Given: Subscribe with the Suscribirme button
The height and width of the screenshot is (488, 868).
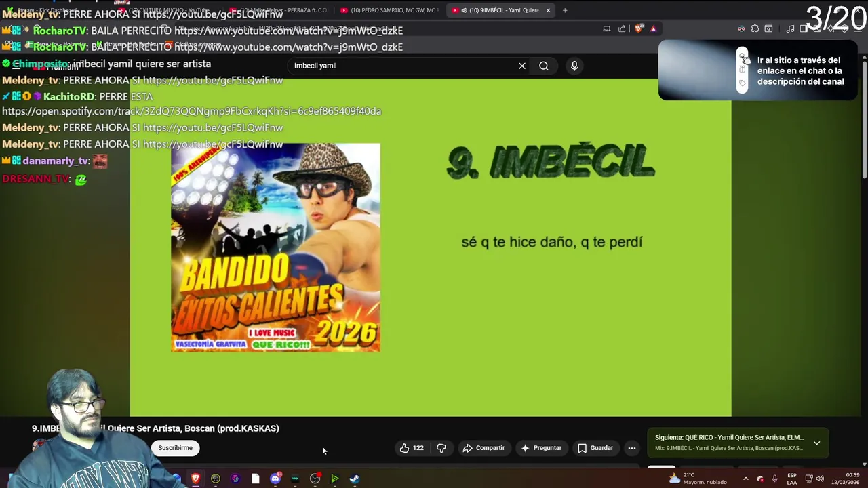Looking at the screenshot, I should (x=176, y=448).
